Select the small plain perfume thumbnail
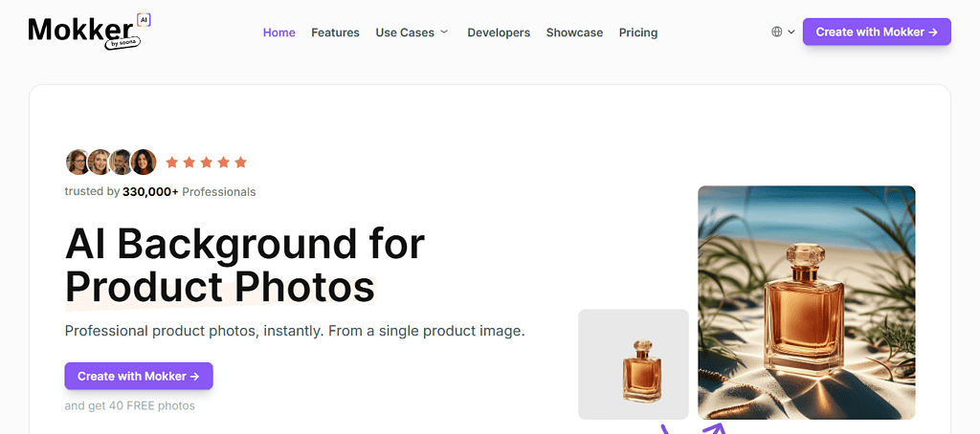 (633, 364)
